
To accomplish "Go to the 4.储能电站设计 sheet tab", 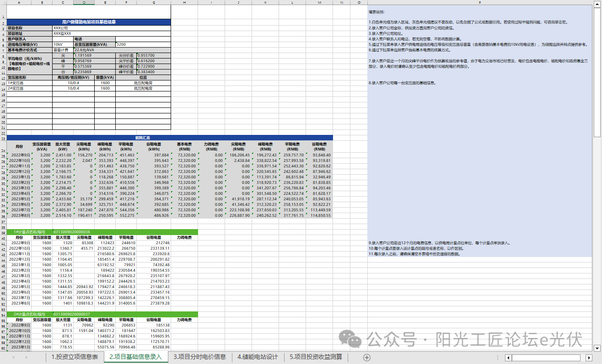I will click(258, 357).
